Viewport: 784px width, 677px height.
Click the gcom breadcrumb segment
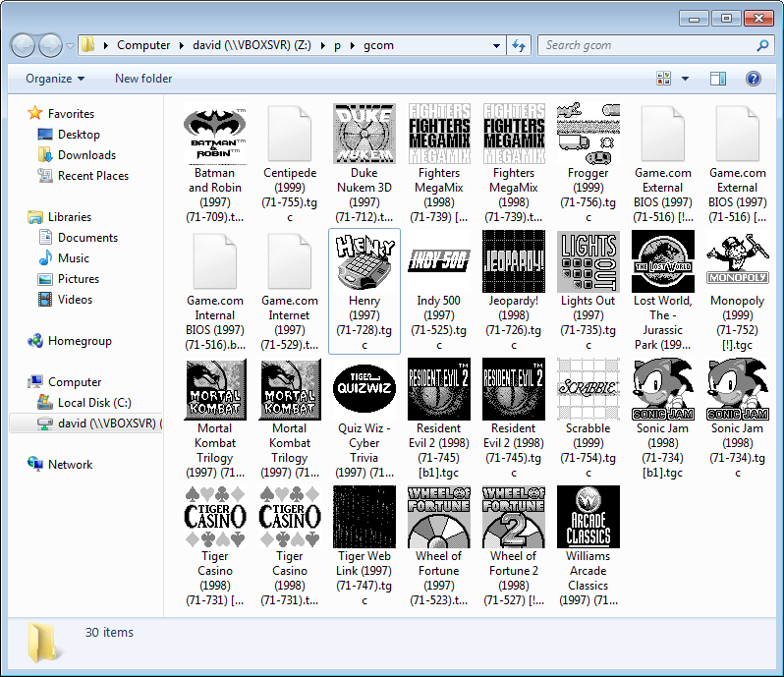click(x=378, y=45)
